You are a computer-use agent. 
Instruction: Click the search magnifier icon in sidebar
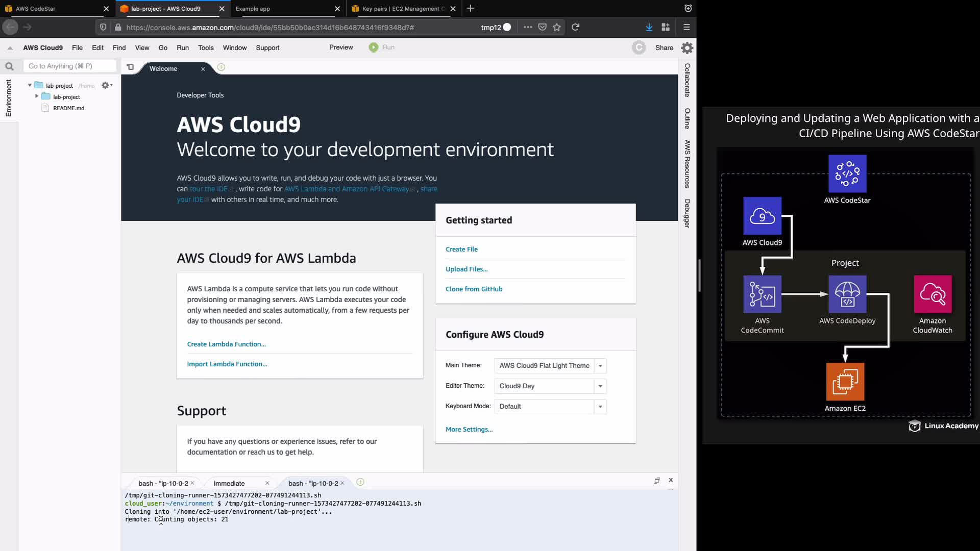click(x=9, y=66)
